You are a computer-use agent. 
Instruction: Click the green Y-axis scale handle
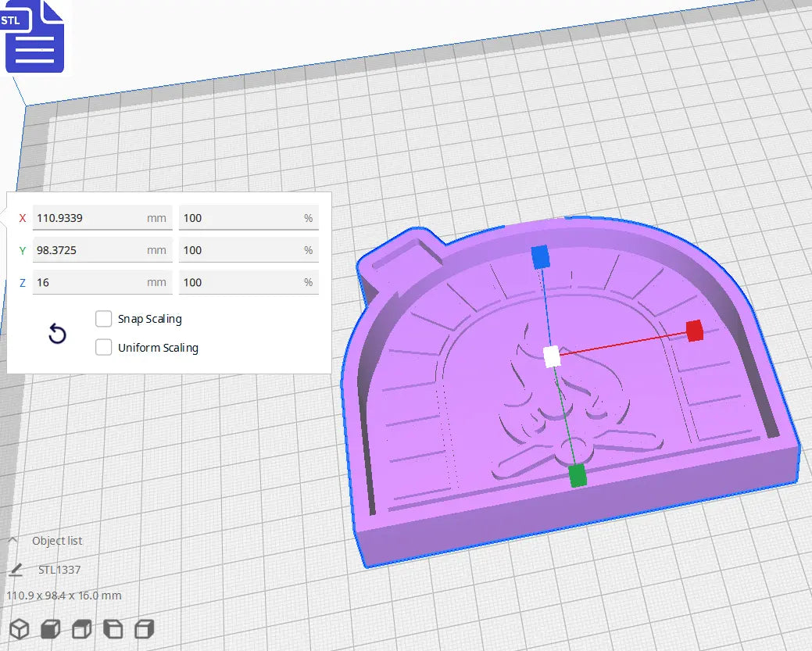click(x=578, y=474)
